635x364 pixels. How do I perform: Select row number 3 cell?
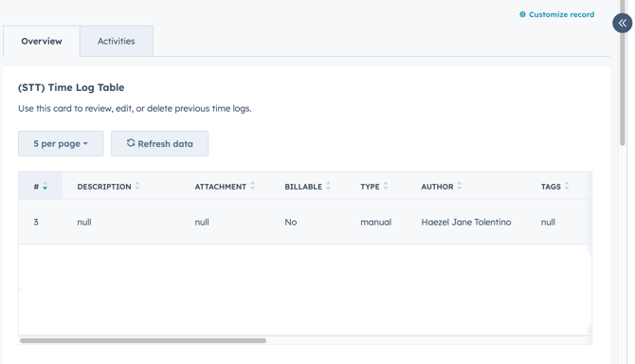point(36,222)
